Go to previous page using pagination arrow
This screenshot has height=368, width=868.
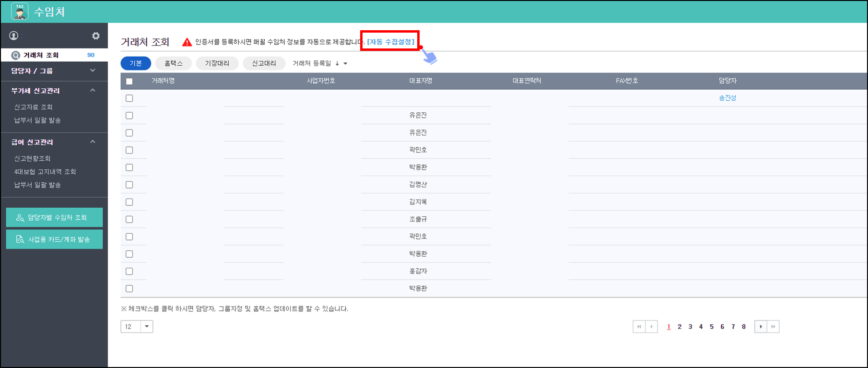point(651,327)
